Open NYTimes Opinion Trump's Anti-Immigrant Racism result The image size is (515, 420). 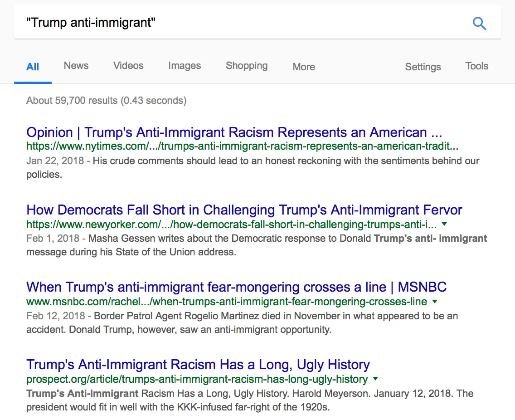pyautogui.click(x=234, y=132)
